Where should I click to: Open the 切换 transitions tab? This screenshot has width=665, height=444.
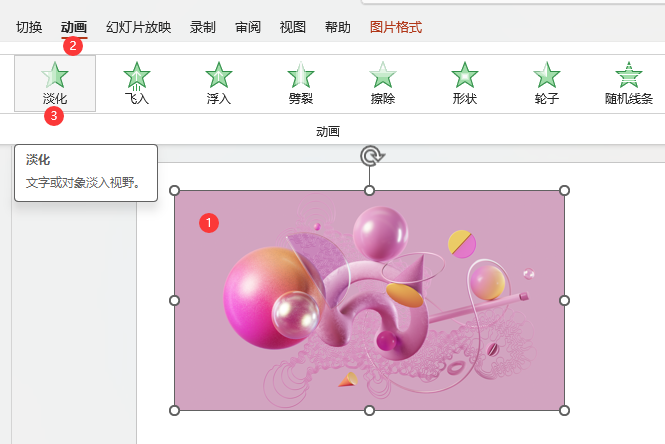pyautogui.click(x=29, y=27)
